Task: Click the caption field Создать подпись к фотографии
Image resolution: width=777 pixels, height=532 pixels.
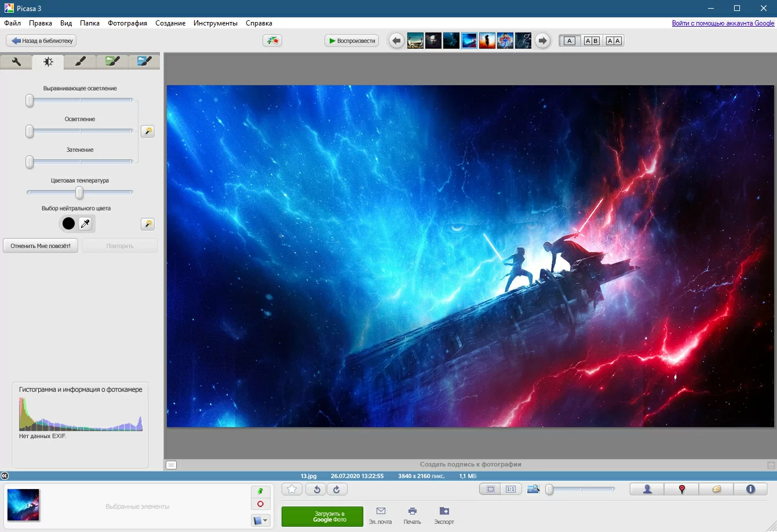Action: pos(470,464)
